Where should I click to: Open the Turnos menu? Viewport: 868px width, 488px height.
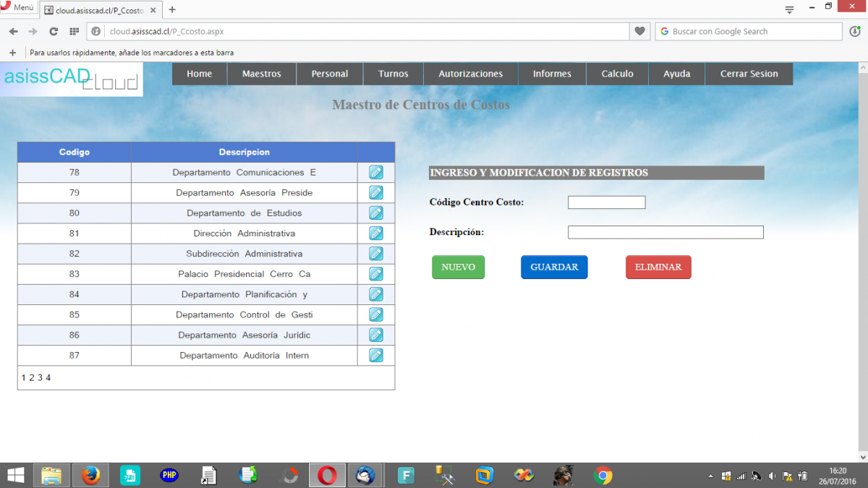click(x=393, y=74)
